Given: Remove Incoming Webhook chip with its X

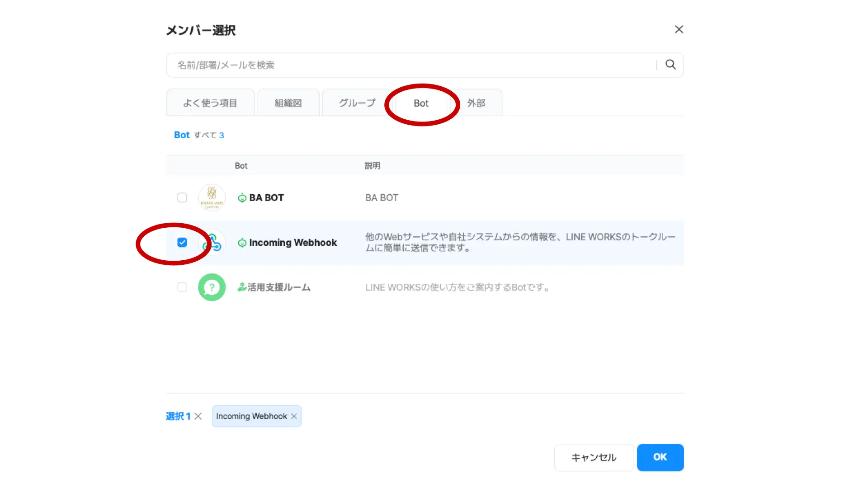Looking at the screenshot, I should coord(294,416).
